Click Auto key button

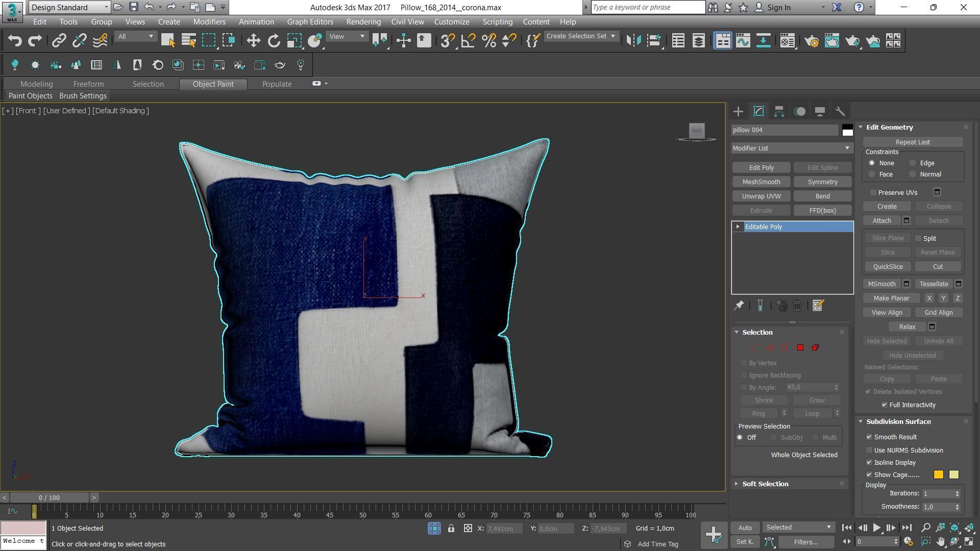745,528
